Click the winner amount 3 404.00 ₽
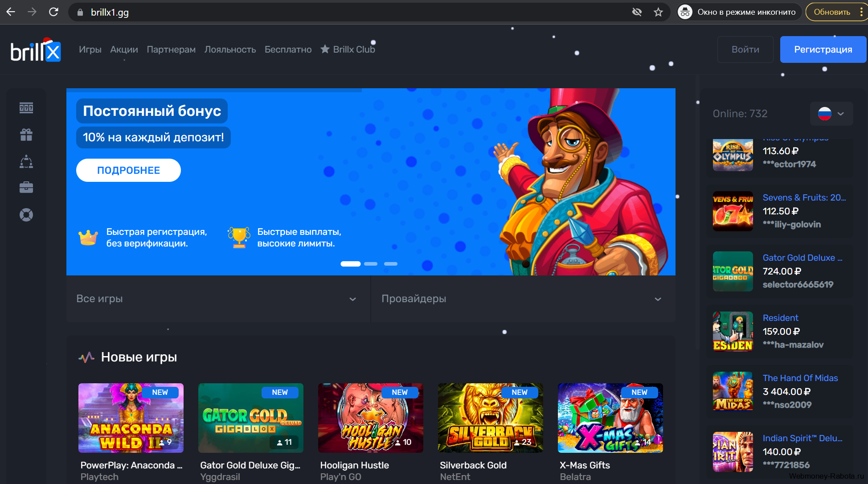The height and width of the screenshot is (484, 868). (x=786, y=391)
